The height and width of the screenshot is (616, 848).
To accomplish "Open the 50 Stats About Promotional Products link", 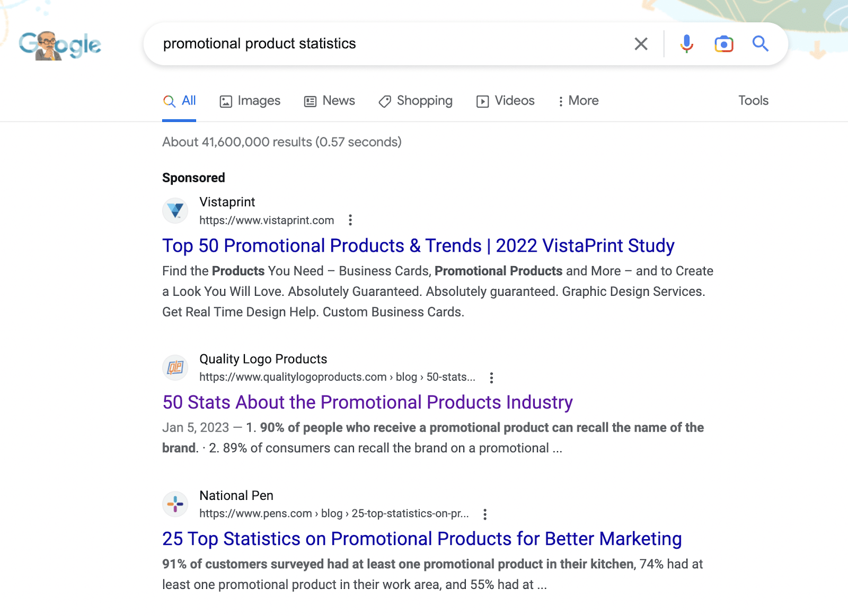I will [367, 402].
